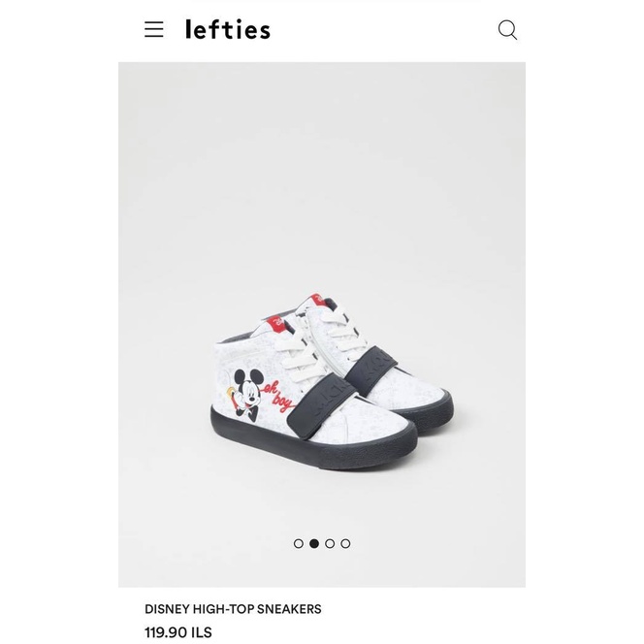
Task: Tap the ILS currency label
Action: click(202, 632)
